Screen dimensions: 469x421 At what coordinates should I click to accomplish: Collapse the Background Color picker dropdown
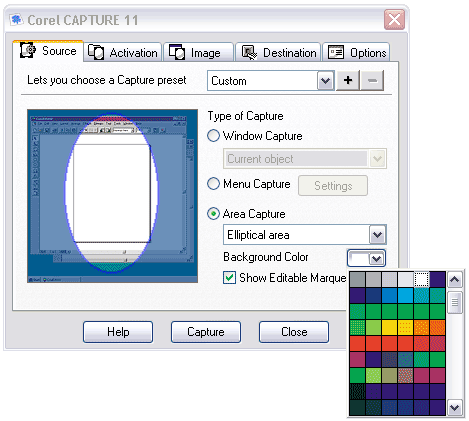[x=376, y=258]
